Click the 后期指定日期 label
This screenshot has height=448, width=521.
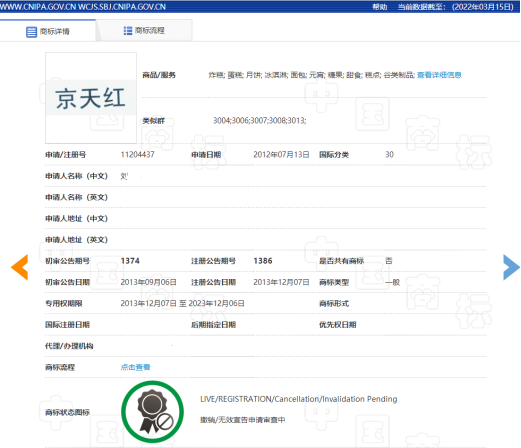pos(213,325)
